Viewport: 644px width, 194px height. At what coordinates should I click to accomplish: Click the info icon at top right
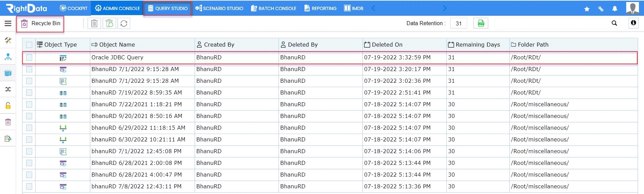coord(633,23)
